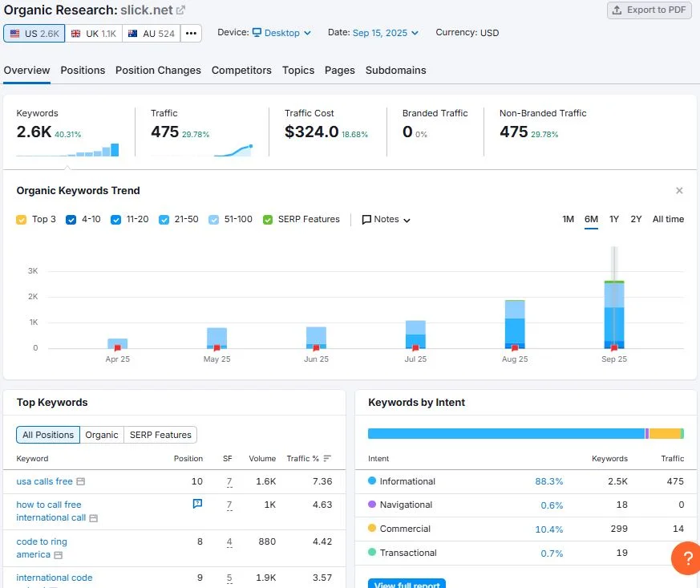Click the UK flag icon
This screenshot has height=588, width=700.
[76, 34]
